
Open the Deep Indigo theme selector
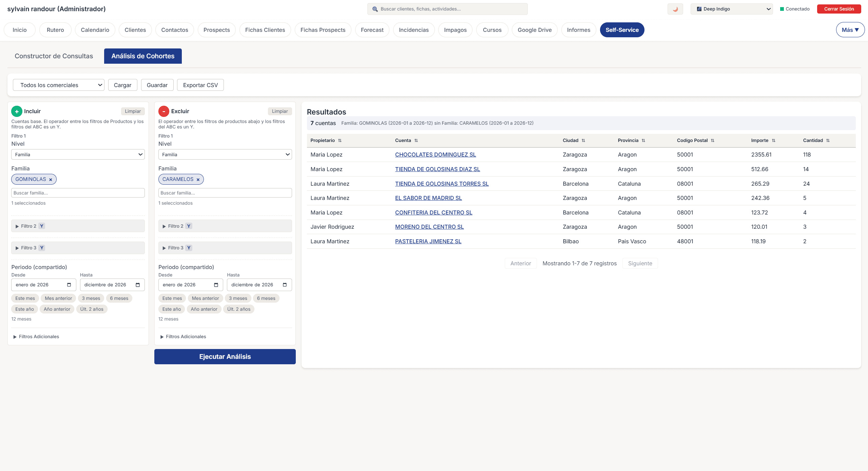point(731,9)
